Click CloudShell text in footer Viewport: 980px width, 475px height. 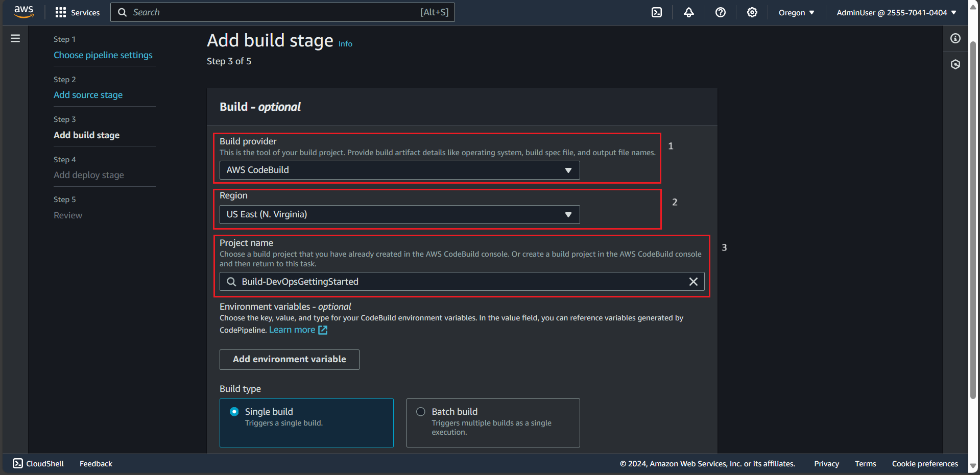click(45, 464)
